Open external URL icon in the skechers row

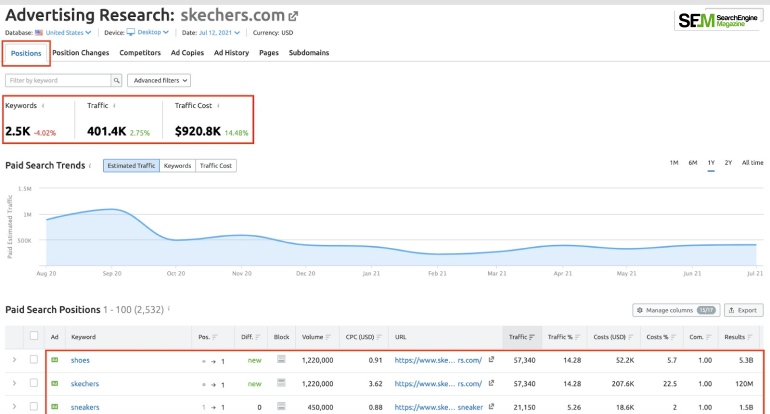click(x=491, y=383)
